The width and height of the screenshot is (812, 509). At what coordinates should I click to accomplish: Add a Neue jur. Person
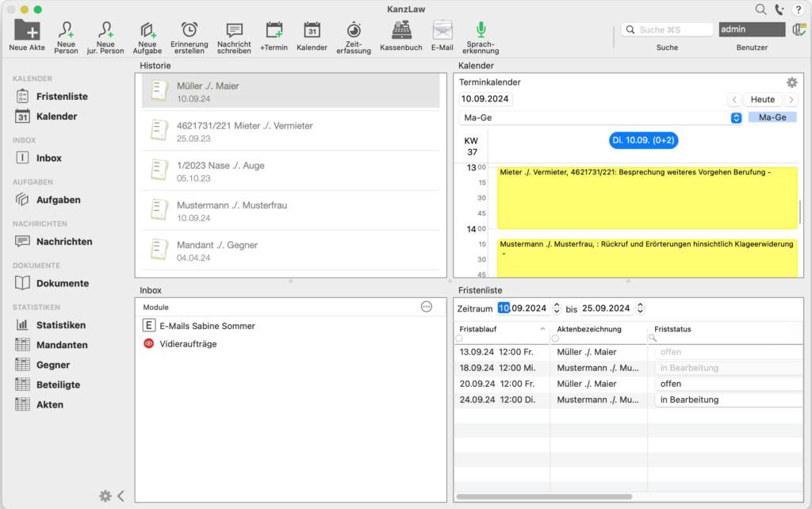[x=105, y=36]
